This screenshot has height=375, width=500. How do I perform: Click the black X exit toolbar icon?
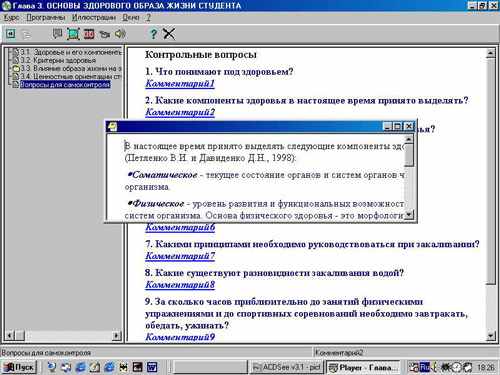pos(169,34)
